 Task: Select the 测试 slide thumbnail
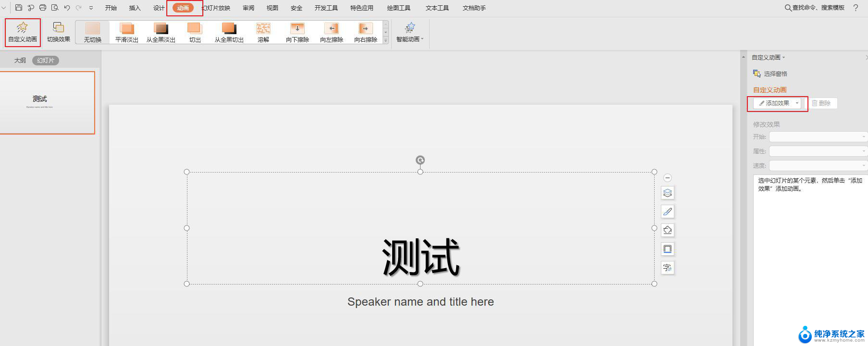47,102
